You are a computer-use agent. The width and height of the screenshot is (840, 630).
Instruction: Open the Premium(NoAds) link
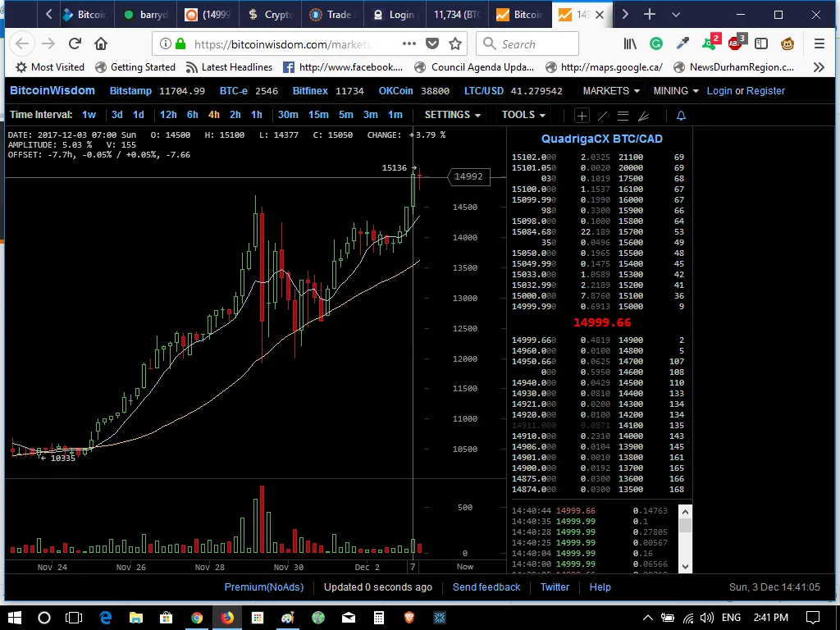click(264, 587)
